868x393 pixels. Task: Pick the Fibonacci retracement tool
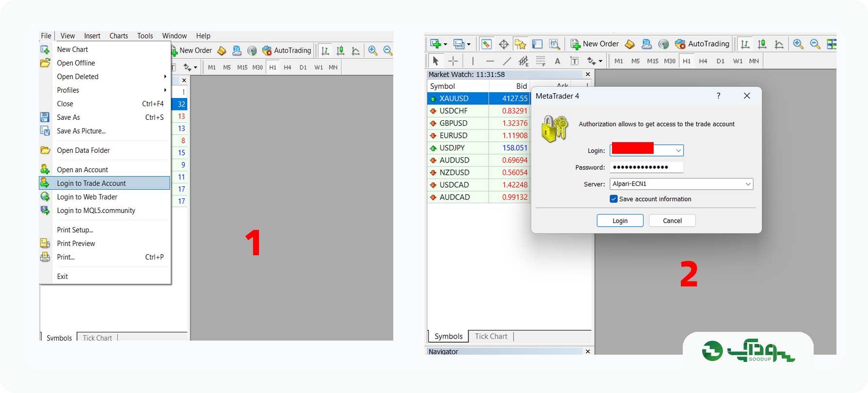point(541,61)
